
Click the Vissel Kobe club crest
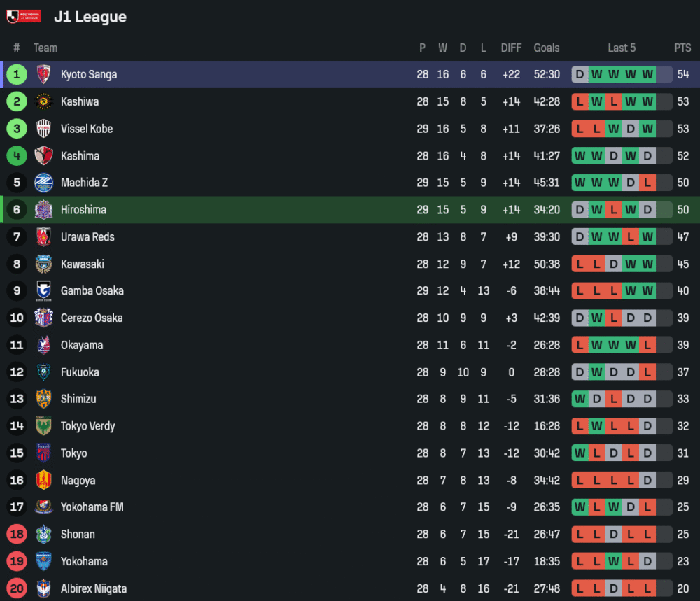tap(43, 129)
